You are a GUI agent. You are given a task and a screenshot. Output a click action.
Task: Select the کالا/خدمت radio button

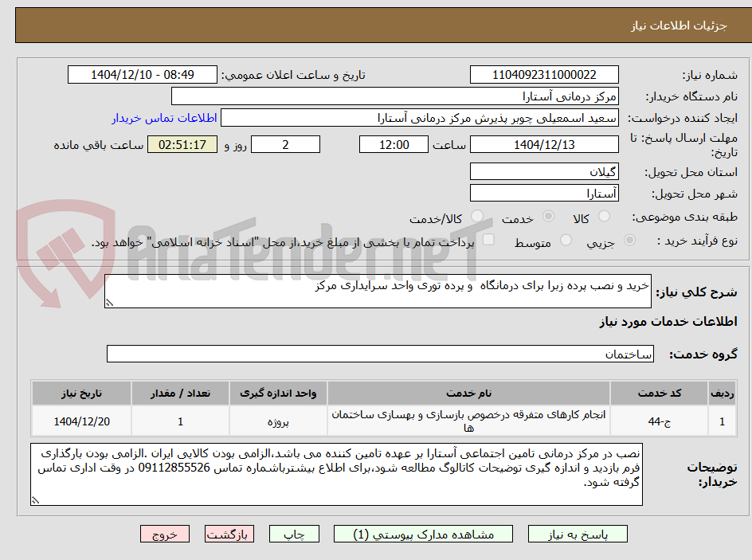coord(476,217)
